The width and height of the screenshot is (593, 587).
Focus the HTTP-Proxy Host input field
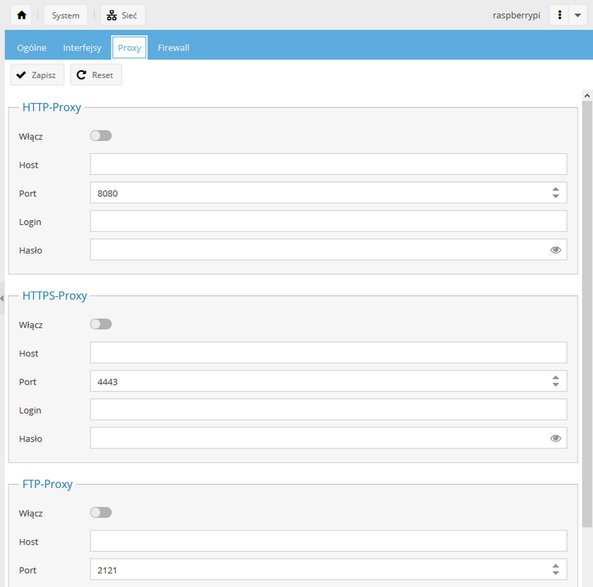click(328, 164)
